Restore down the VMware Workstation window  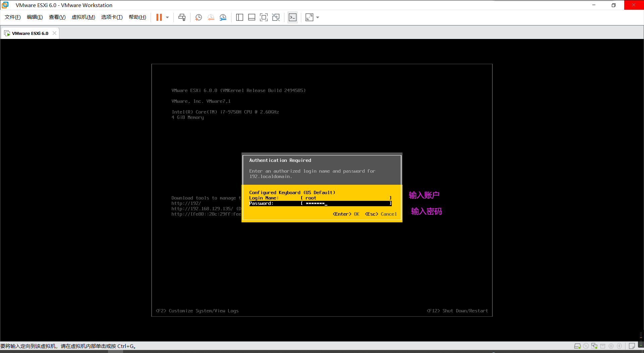[613, 5]
